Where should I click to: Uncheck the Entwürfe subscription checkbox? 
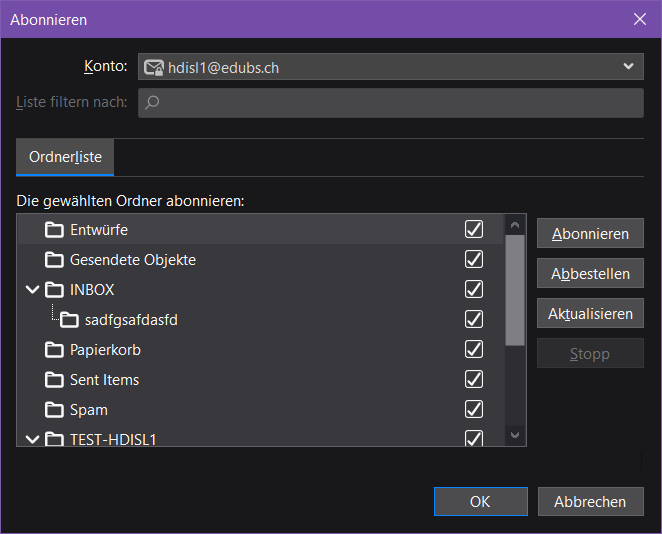[x=474, y=230]
